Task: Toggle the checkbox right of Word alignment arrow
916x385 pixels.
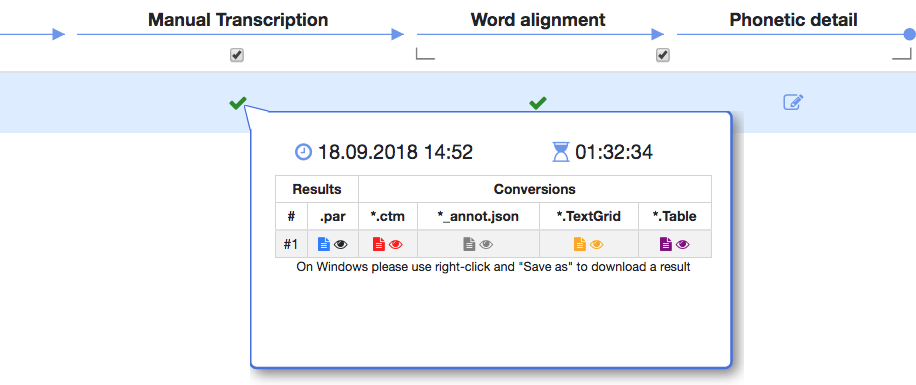Action: click(x=662, y=56)
